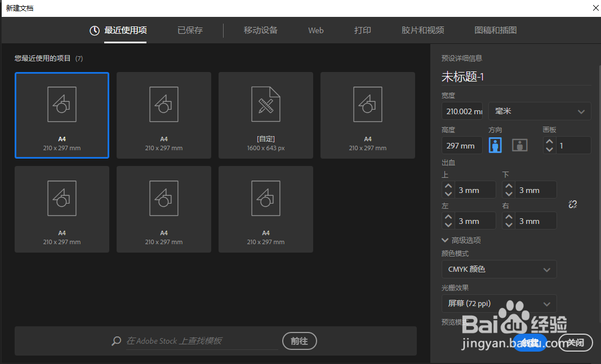601x364 pixels.
Task: Increase the right bleed value
Action: click(509, 217)
